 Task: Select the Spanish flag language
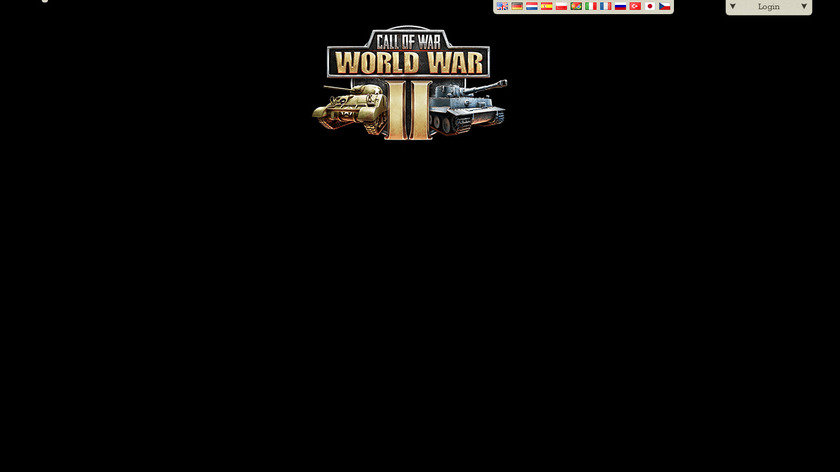(x=546, y=6)
